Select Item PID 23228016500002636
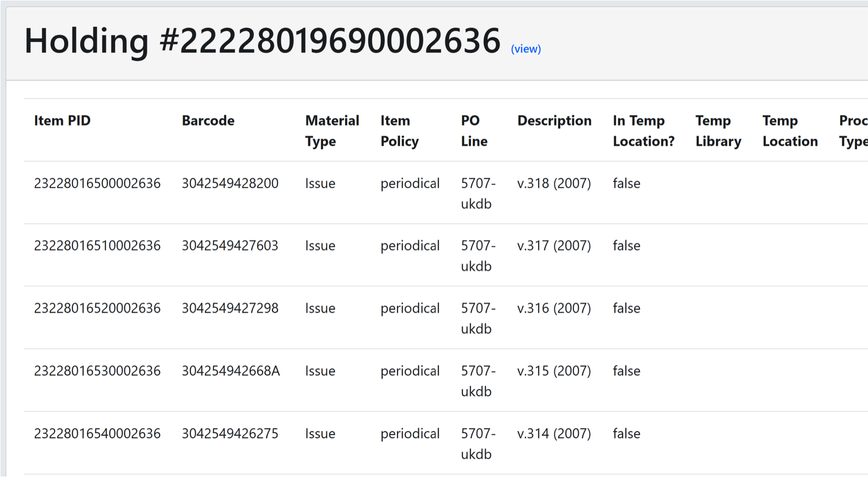The height and width of the screenshot is (477, 868). pyautogui.click(x=97, y=183)
